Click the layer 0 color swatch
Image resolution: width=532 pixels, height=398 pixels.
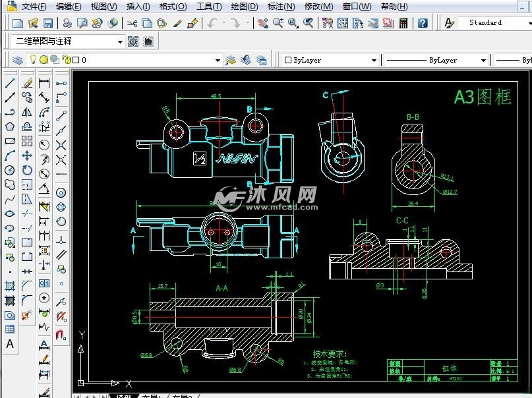point(76,60)
